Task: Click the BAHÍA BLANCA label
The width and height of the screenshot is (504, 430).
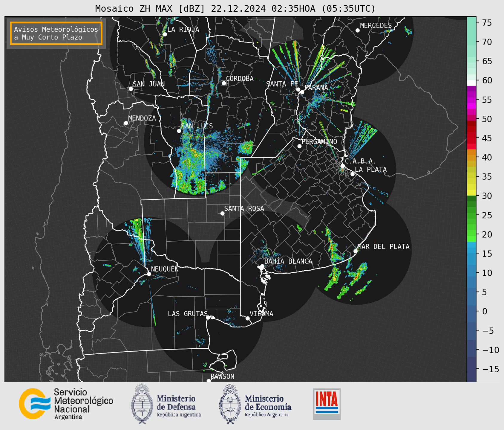Action: (288, 261)
